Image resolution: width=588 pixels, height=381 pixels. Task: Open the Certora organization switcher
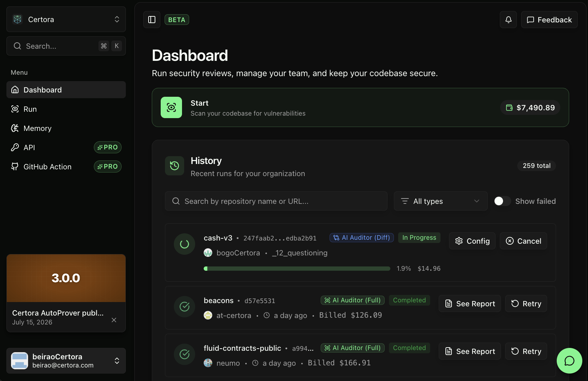(x=66, y=19)
